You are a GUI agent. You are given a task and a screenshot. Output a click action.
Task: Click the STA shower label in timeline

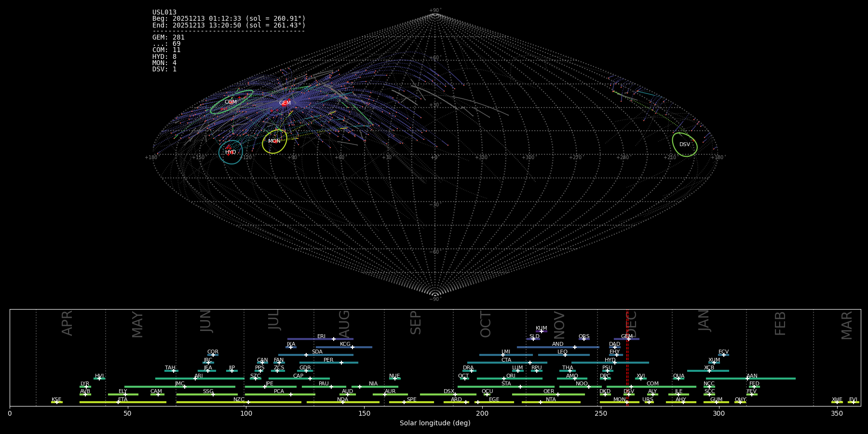click(506, 384)
